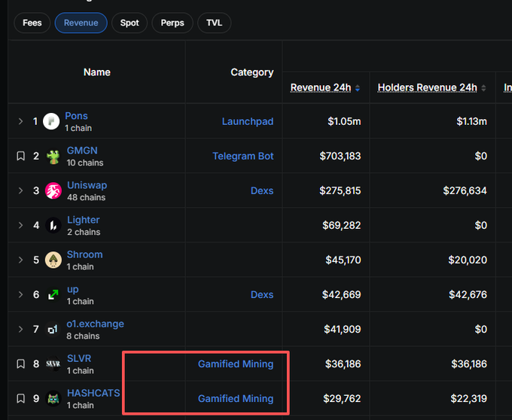Open the GMGN protocol link
The image size is (512, 420).
82,151
